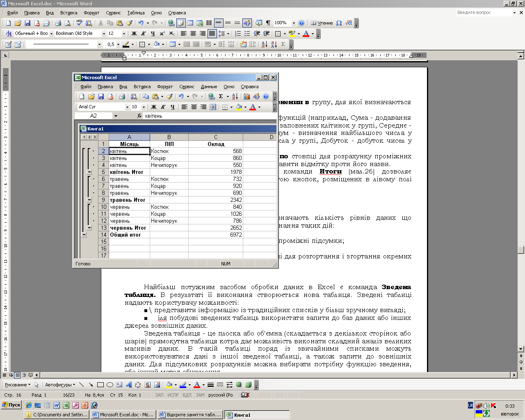Open a file with Word's Open folder icon

18,23
